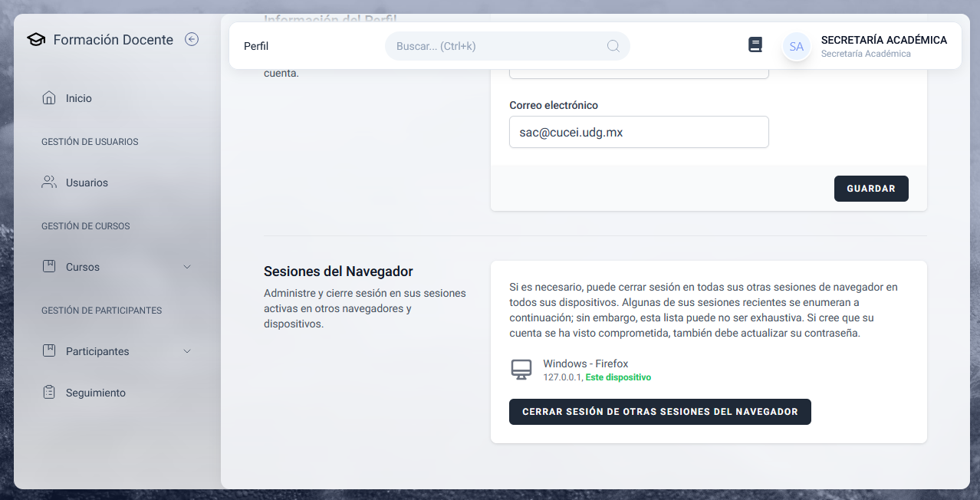Click the graduation cap logo icon

click(36, 40)
